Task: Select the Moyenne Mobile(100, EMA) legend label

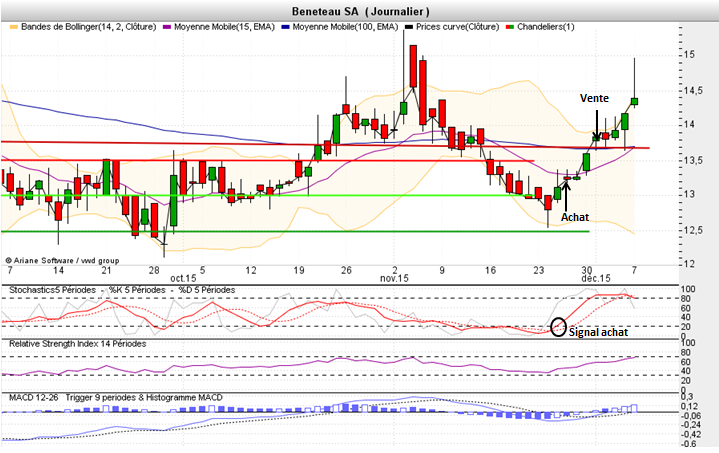Action: 345,27
